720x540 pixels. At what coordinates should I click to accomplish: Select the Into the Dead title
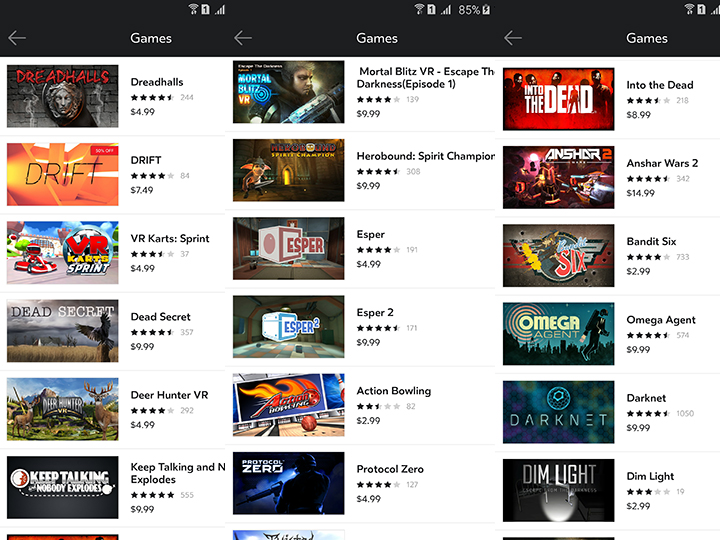pos(660,85)
